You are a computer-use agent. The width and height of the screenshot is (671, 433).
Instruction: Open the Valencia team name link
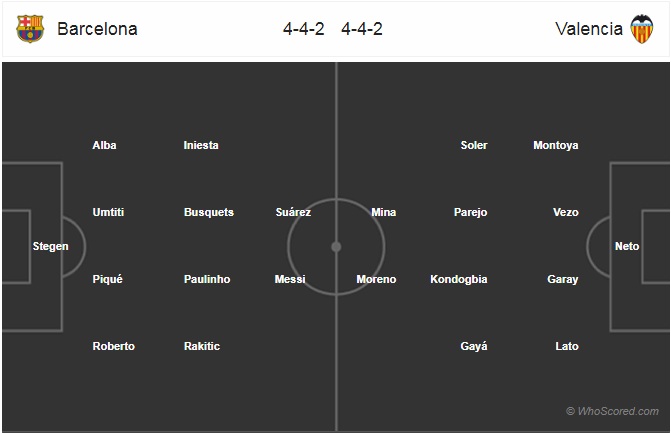589,29
